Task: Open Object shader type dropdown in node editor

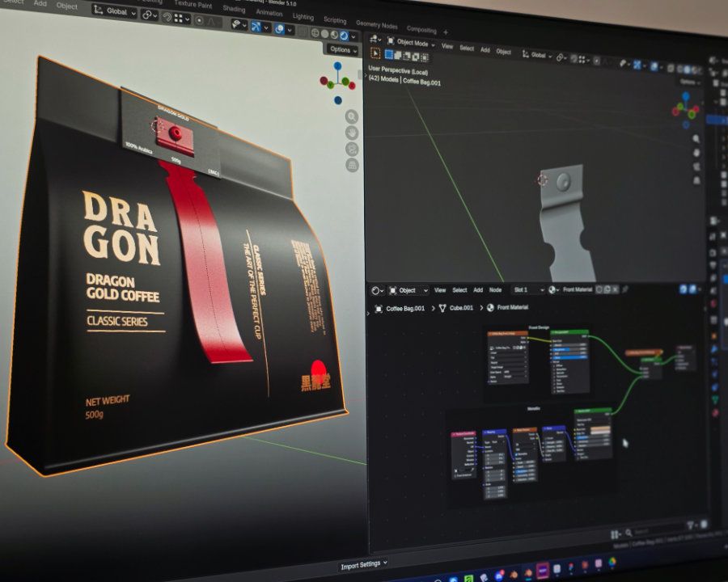Action: pos(408,290)
